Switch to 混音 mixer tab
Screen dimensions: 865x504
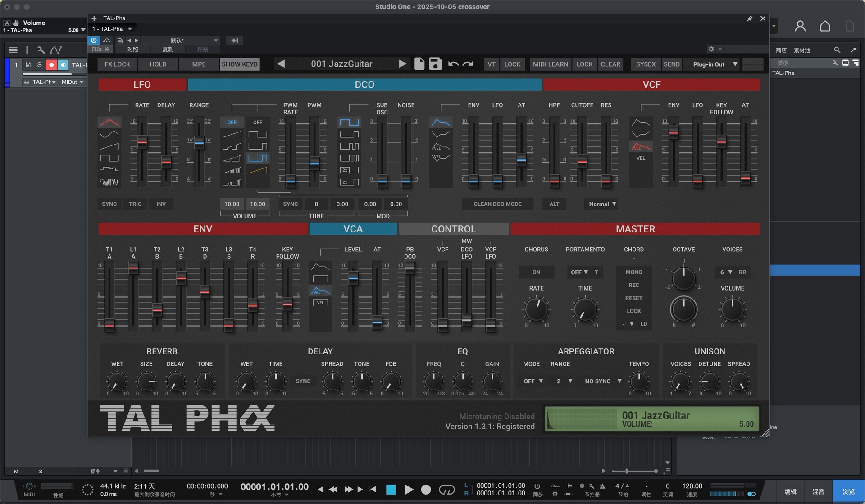pos(818,491)
